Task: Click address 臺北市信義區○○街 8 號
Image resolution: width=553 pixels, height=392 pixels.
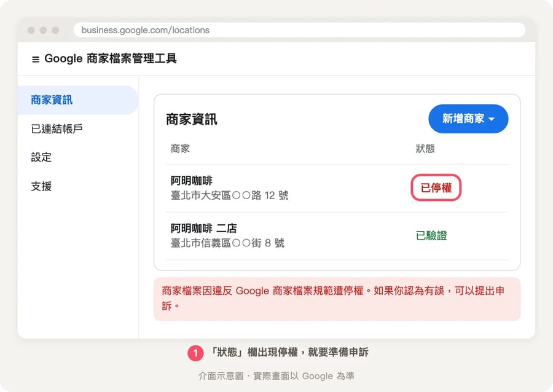Action: 227,243
